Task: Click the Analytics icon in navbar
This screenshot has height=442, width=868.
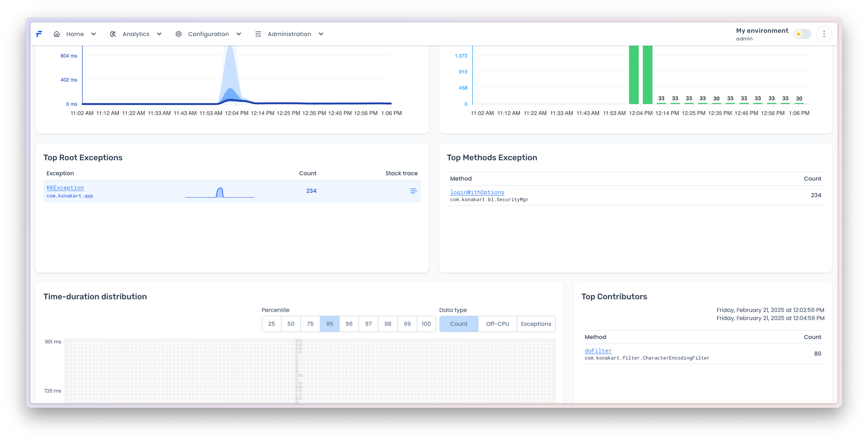Action: click(x=113, y=34)
